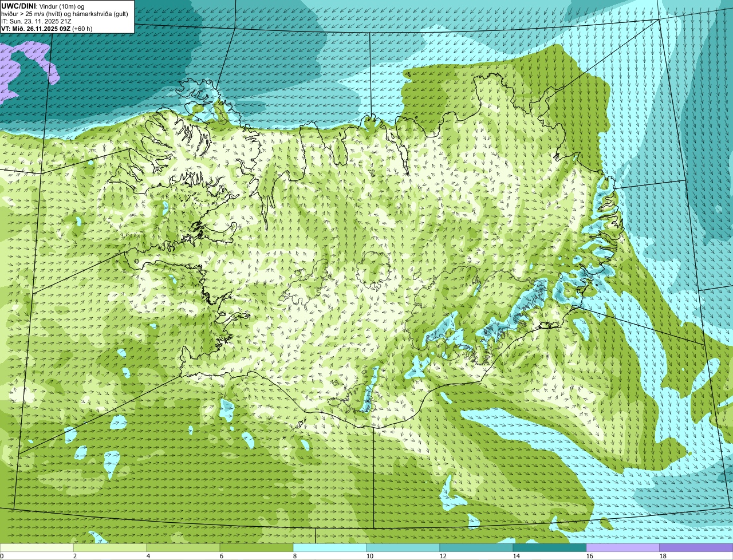Screen dimensions: 733x560
Task: Click the pale yellow 0–2 m/s legend swatch
Action: 37,548
